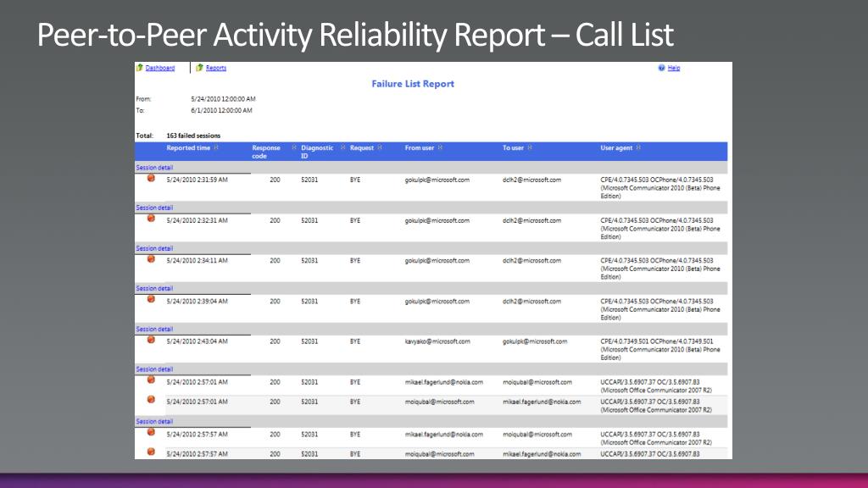Click the Dashboard green arrow icon
Viewport: 868px width, 488px height.
pos(140,68)
